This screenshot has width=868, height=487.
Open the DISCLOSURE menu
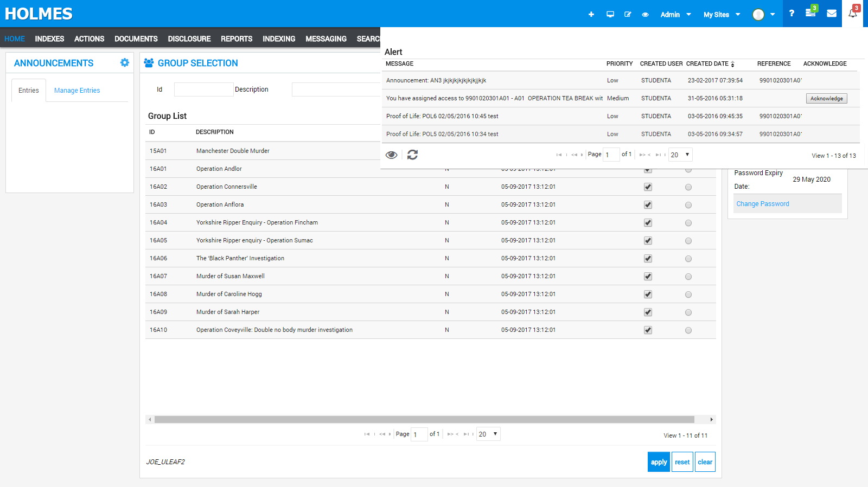point(189,39)
